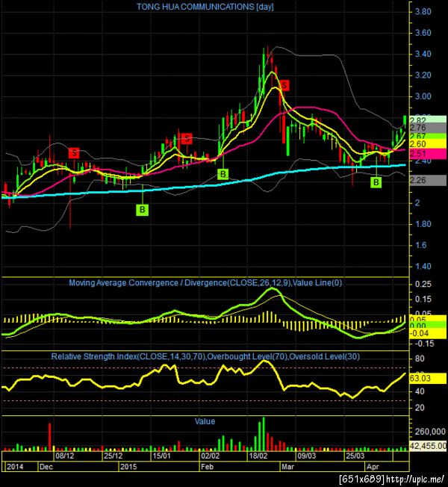This screenshot has height=487, width=448.
Task: Click the green 0.00 MACD value tag
Action: click(x=428, y=326)
